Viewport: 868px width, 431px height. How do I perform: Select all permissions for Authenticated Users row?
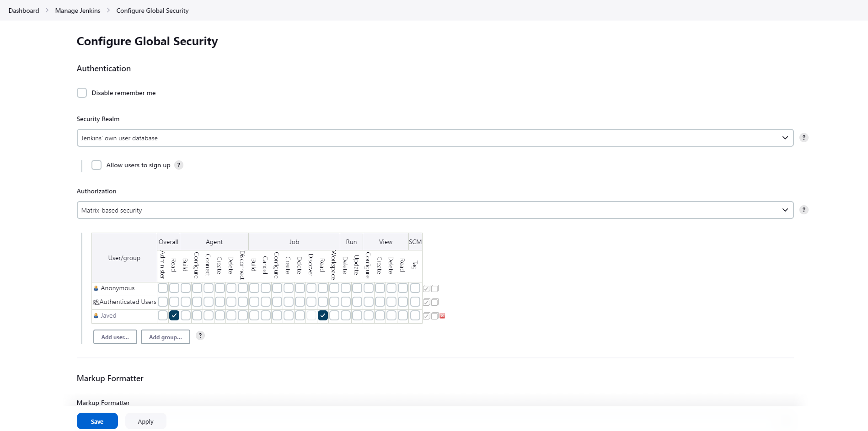pyautogui.click(x=426, y=302)
